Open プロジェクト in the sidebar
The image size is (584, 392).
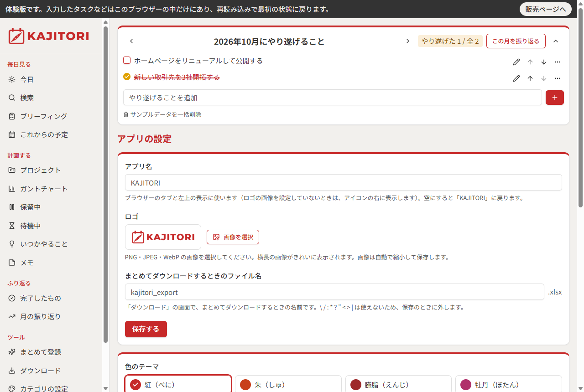51,170
